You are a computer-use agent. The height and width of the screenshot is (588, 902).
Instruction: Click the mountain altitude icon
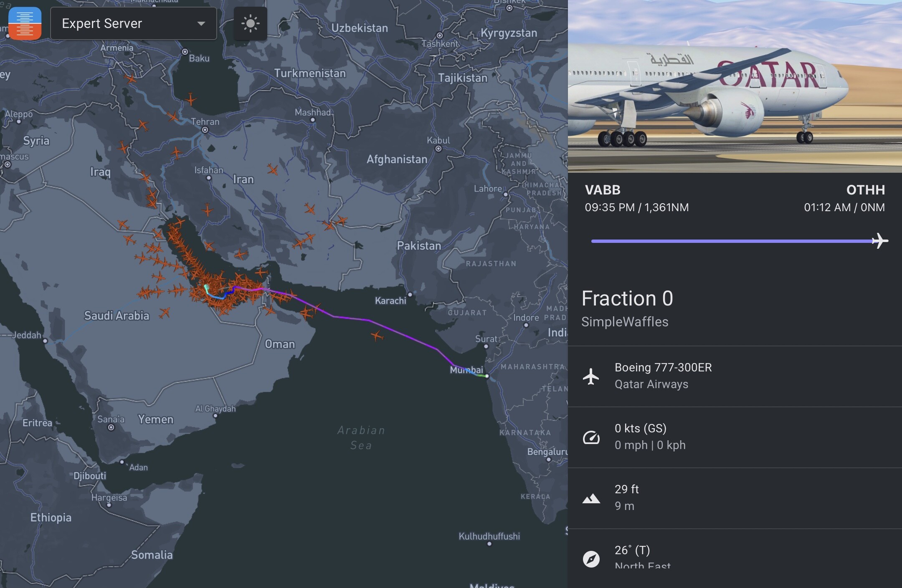(x=591, y=498)
